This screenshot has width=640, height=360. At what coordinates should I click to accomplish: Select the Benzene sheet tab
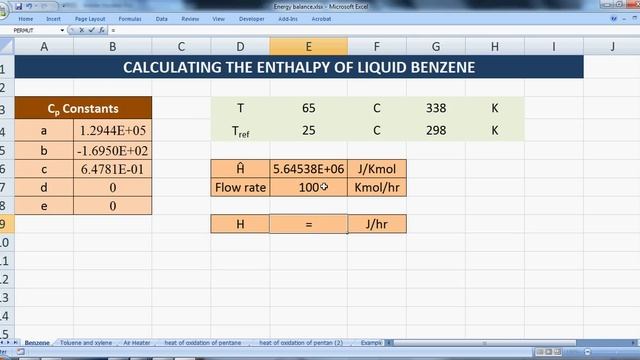tap(37, 343)
